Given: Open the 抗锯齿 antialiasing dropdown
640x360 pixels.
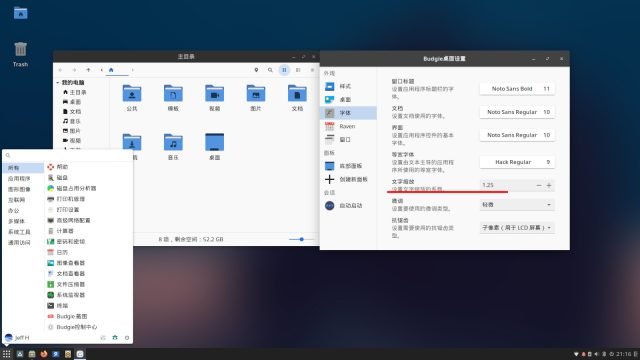Looking at the screenshot, I should tap(517, 228).
